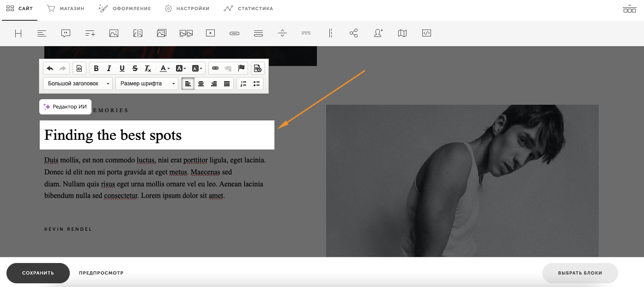Screen dimensions: 644x287
Task: Open the text background color picker
Action: pyautogui.click(x=181, y=68)
